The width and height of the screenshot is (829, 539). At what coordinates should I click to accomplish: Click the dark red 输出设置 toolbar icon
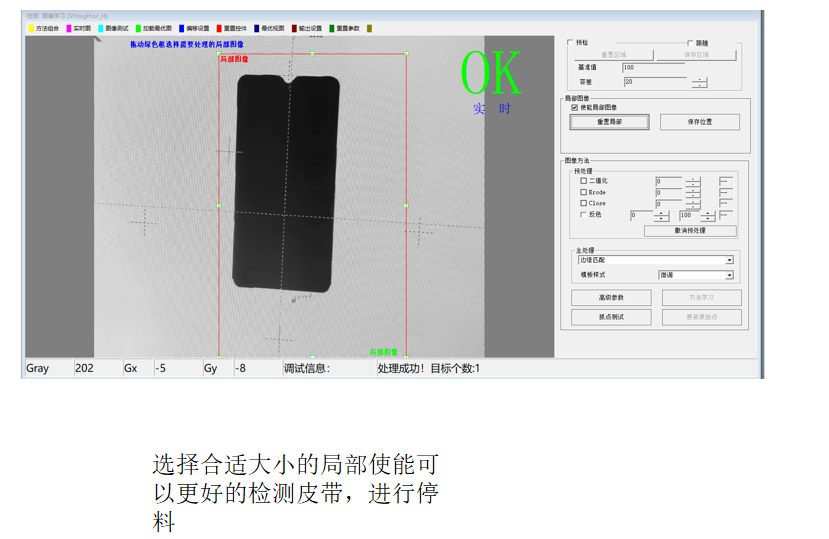point(294,28)
